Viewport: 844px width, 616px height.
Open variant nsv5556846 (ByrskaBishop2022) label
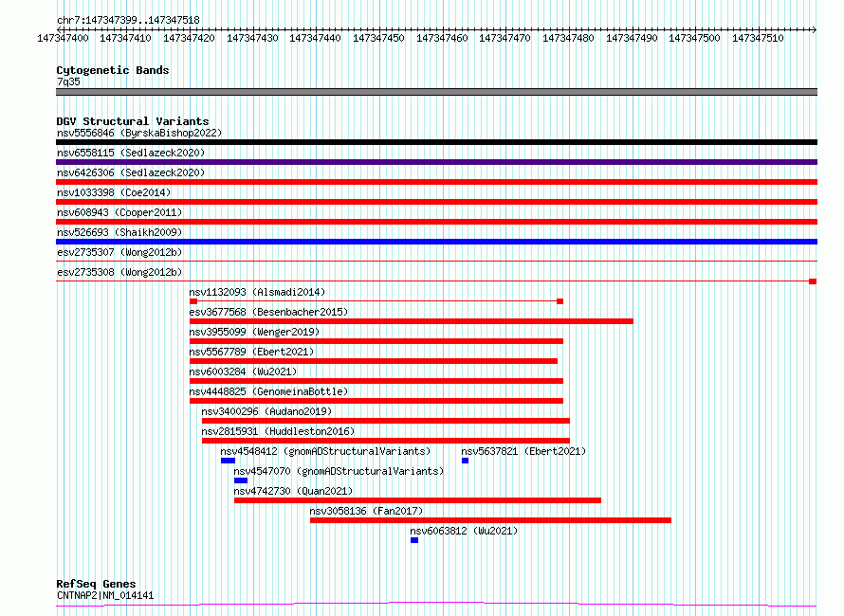pyautogui.click(x=139, y=133)
